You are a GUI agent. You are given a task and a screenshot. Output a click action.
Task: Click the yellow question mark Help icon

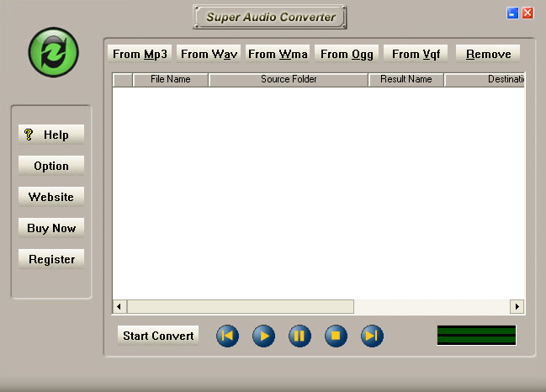click(29, 135)
